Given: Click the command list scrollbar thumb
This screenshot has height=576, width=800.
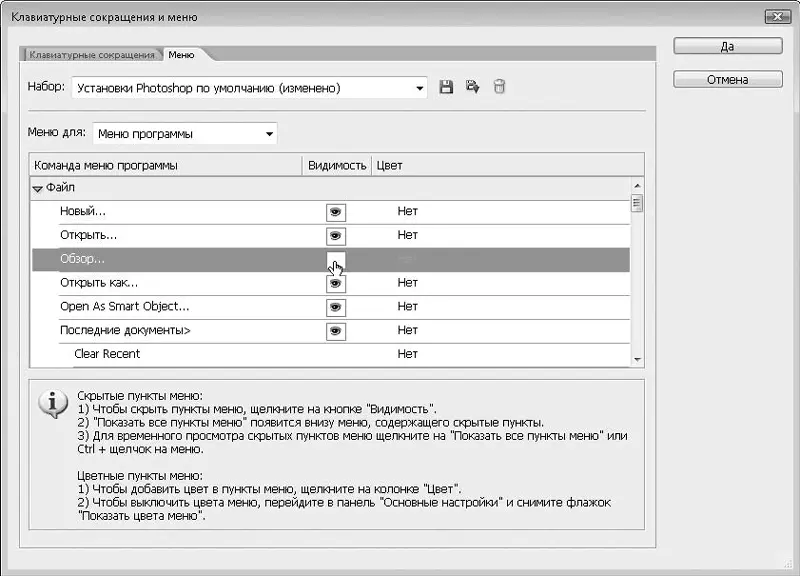Looking at the screenshot, I should 637,204.
